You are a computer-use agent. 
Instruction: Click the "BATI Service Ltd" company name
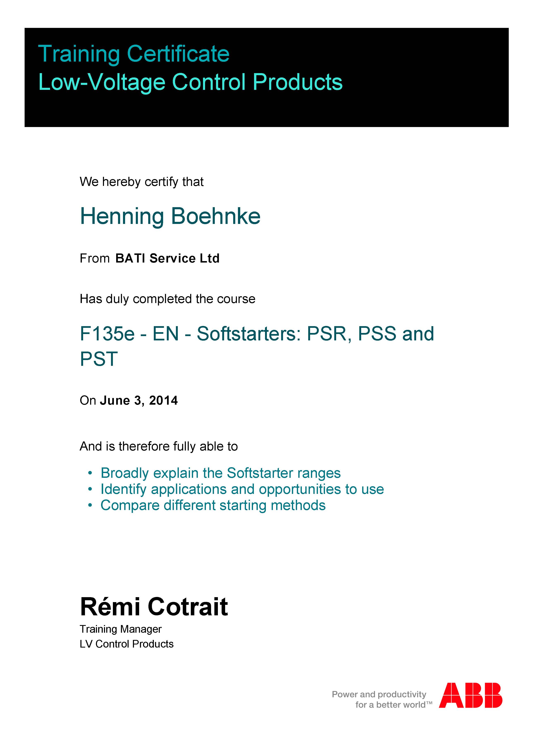167,258
